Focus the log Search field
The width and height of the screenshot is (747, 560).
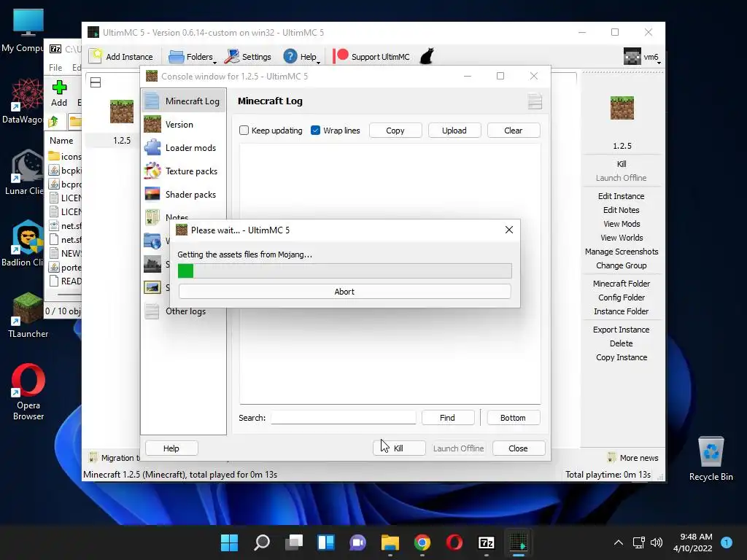(344, 418)
